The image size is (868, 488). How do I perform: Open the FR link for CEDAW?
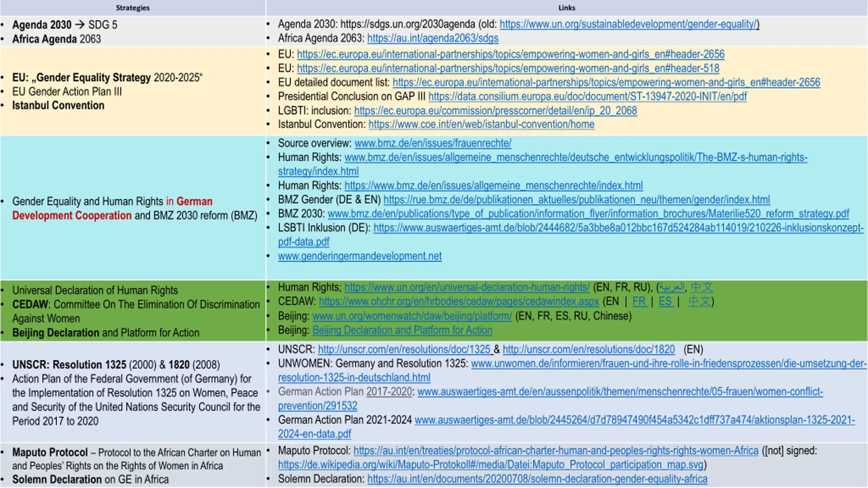pyautogui.click(x=640, y=302)
